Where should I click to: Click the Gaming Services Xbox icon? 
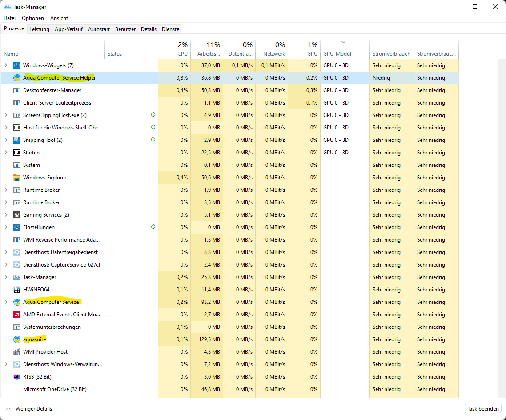(x=17, y=215)
